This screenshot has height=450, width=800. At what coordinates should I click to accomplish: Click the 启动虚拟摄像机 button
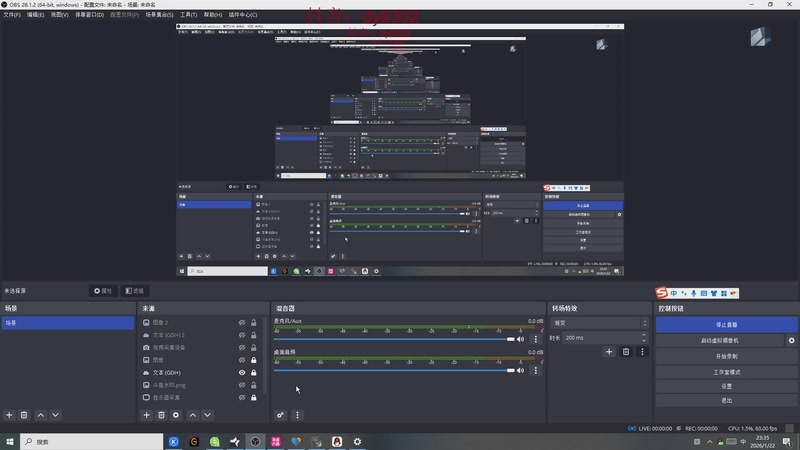(720, 340)
